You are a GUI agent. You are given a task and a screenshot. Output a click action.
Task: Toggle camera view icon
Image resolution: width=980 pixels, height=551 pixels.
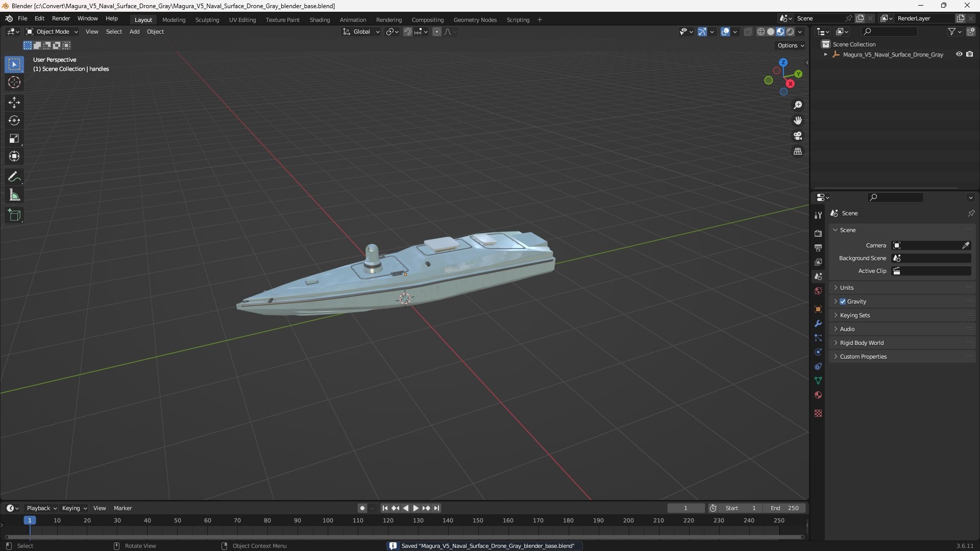798,136
